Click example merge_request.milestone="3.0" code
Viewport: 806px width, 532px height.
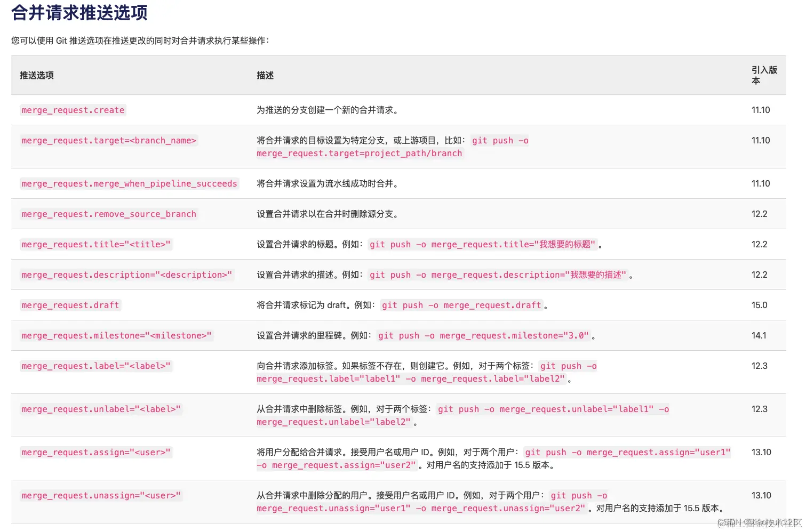[x=483, y=335]
